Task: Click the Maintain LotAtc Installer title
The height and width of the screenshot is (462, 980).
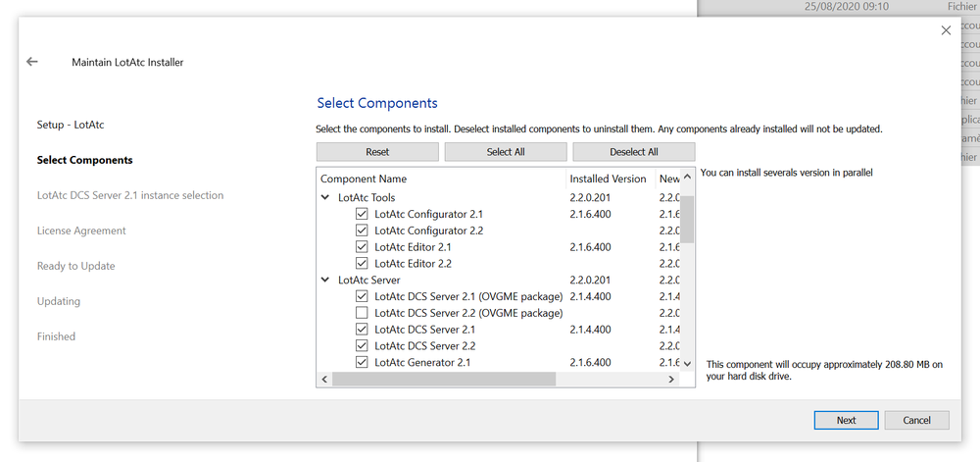Action: pos(127,62)
